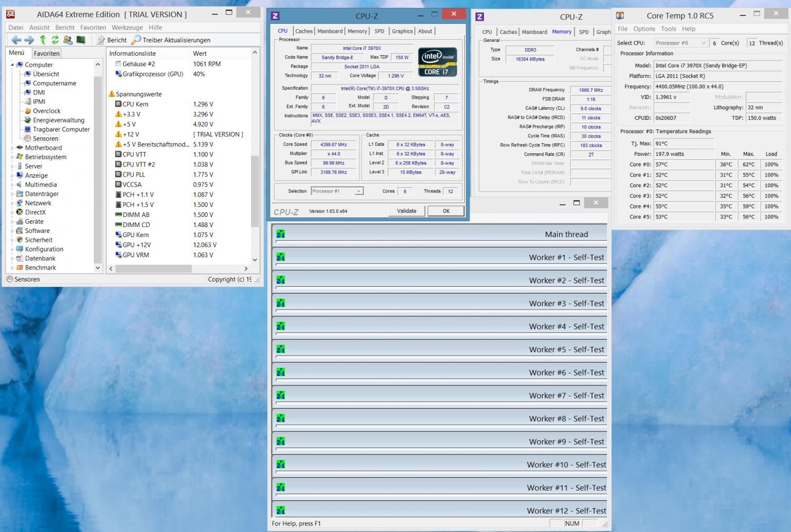
Task: Click the Spannungswerte warning icon
Action: [x=111, y=94]
